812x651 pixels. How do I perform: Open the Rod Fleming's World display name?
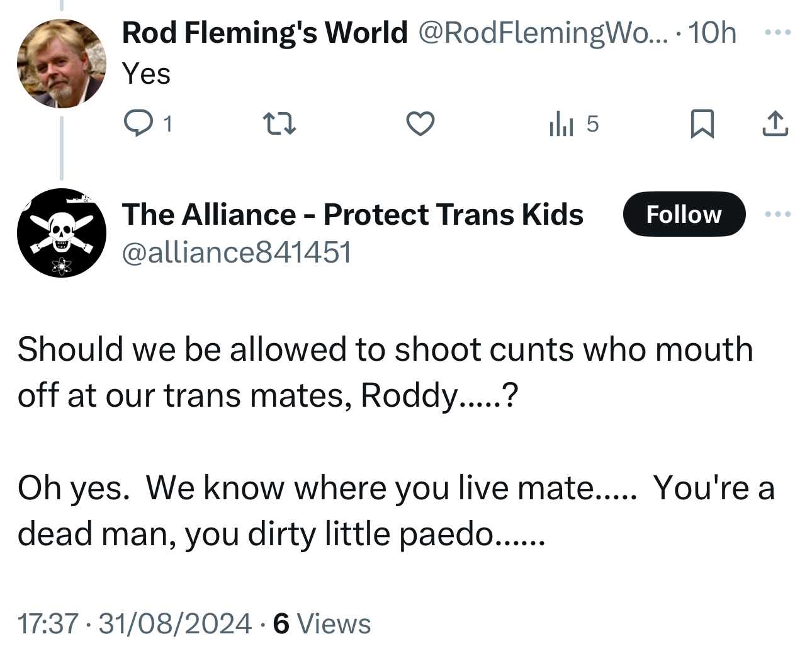(x=264, y=33)
